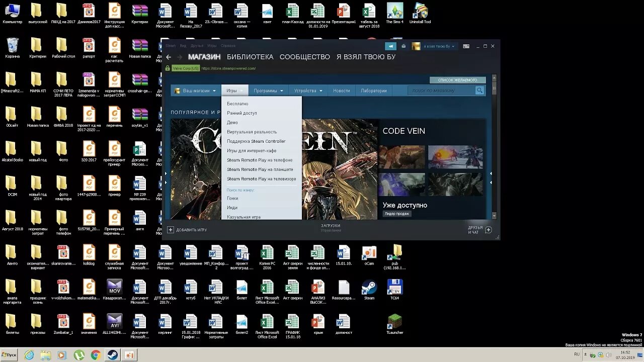Go to БИБЛИОТЕКА main section

coord(250,57)
